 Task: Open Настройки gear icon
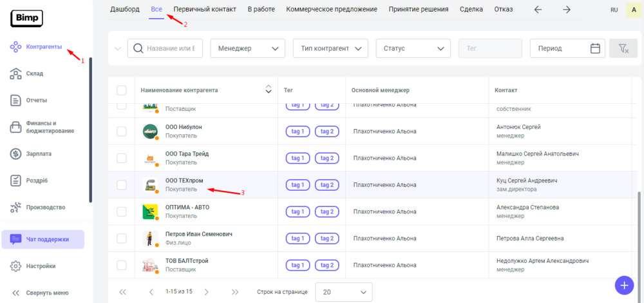(17, 266)
